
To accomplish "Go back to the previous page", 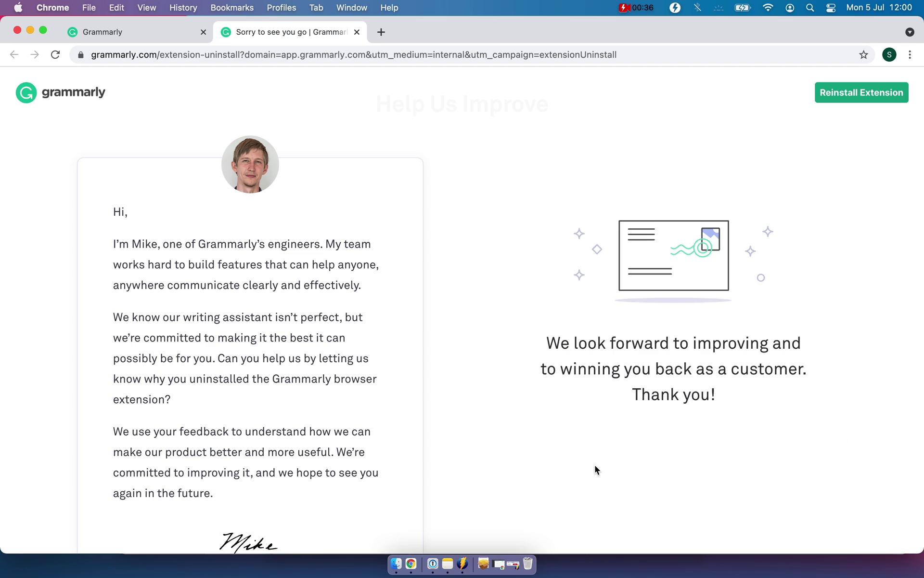I will [x=14, y=55].
